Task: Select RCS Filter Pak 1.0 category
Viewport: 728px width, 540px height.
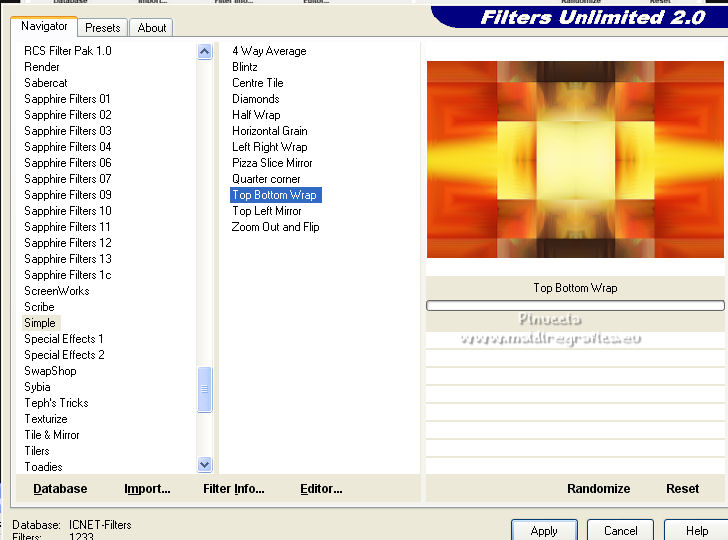Action: tap(68, 51)
